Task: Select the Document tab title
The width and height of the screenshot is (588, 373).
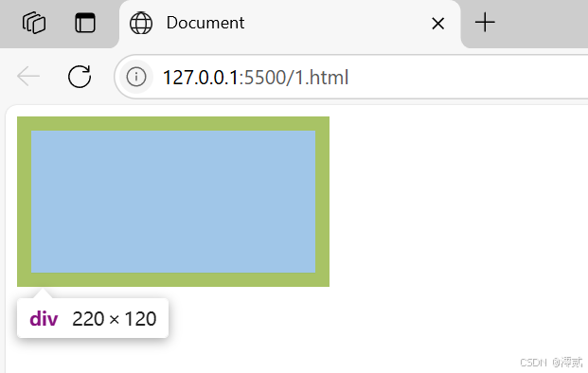Action: tap(205, 23)
